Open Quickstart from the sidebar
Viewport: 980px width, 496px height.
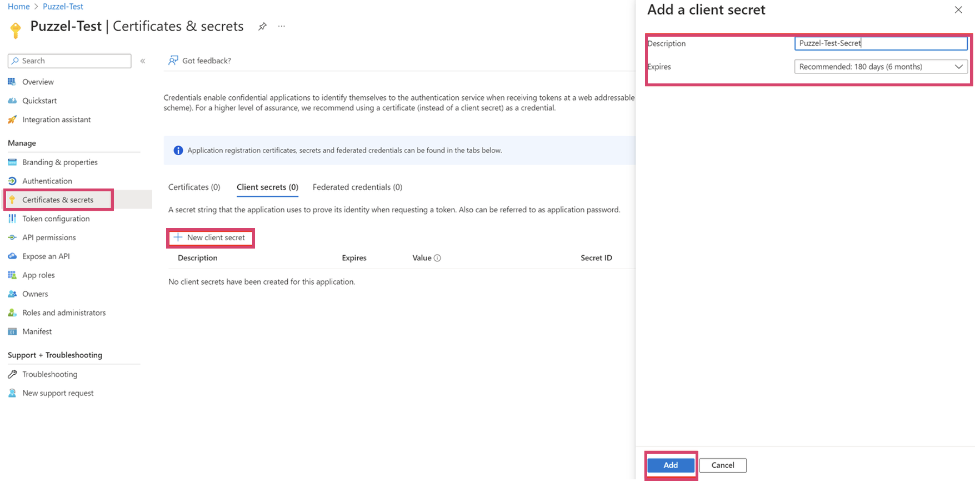pos(39,101)
